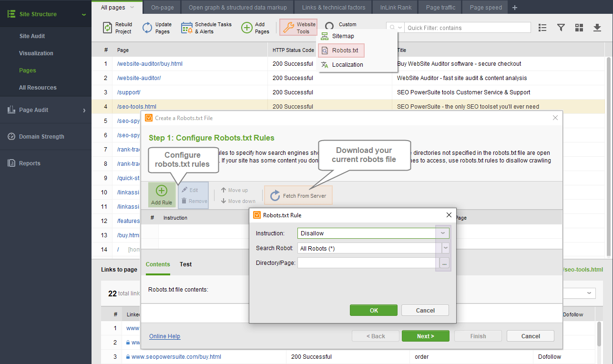Click the /website-auditor/ page link
Image resolution: width=613 pixels, height=364 pixels.
139,78
